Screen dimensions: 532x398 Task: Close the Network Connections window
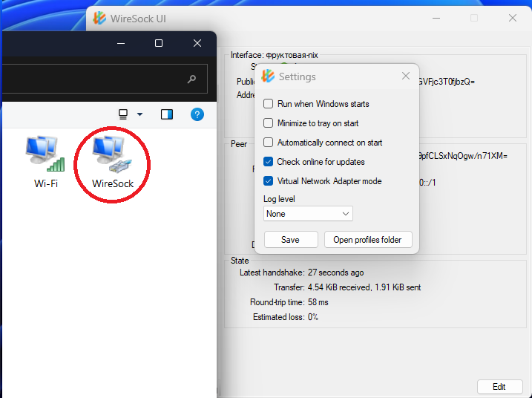197,43
